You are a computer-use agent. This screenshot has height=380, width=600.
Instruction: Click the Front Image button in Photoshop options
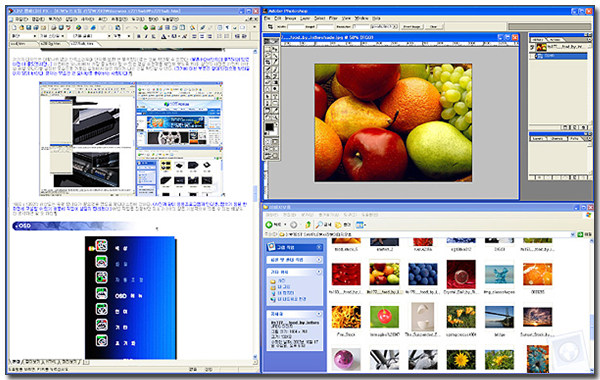pos(412,26)
